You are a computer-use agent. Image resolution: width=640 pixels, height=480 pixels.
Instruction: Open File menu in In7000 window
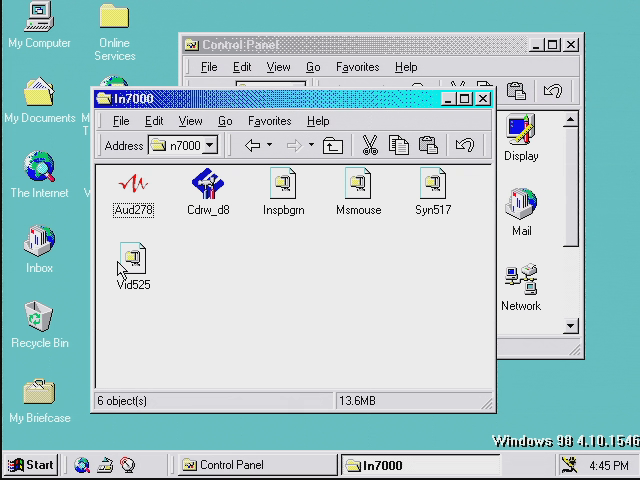pos(121,121)
